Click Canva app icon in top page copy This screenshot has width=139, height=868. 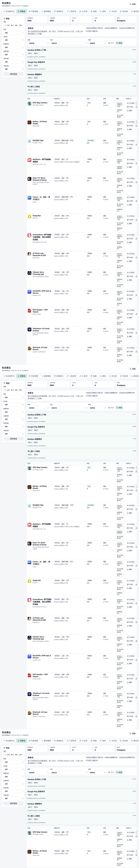click(x=29, y=198)
